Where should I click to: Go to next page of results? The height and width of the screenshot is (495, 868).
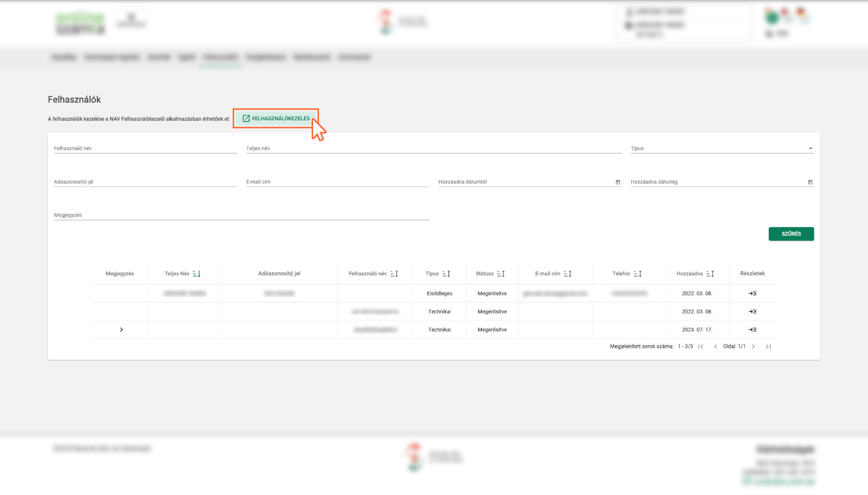tap(753, 347)
